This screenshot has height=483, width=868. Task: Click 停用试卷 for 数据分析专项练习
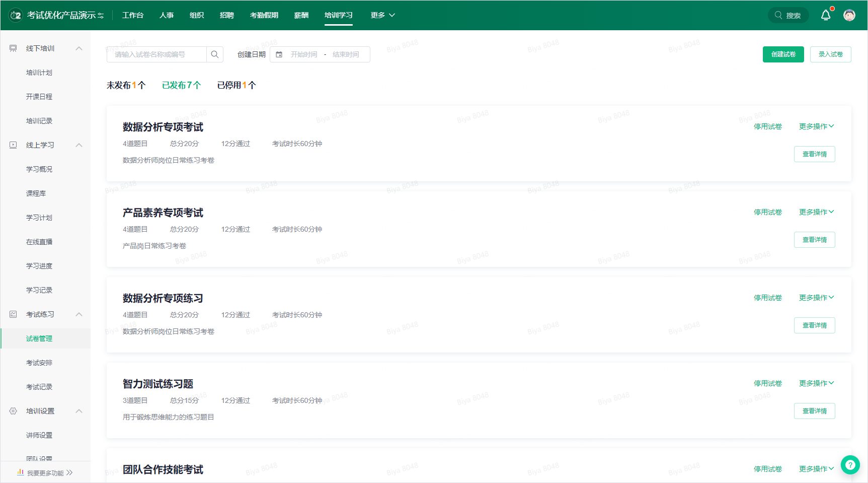pyautogui.click(x=768, y=298)
